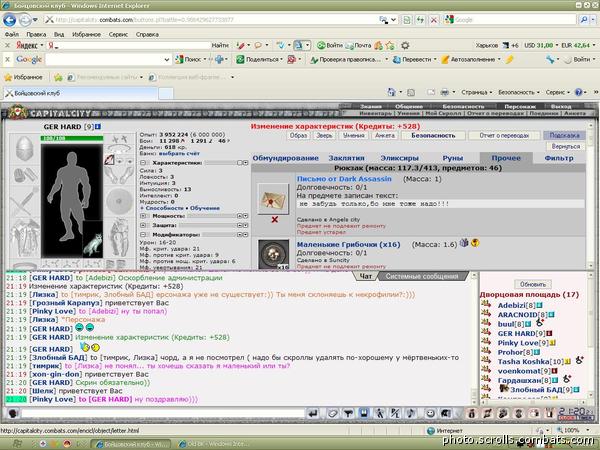The height and width of the screenshot is (450, 600).
Task: Click Internet Explorer back arrow button
Action: [x=10, y=20]
